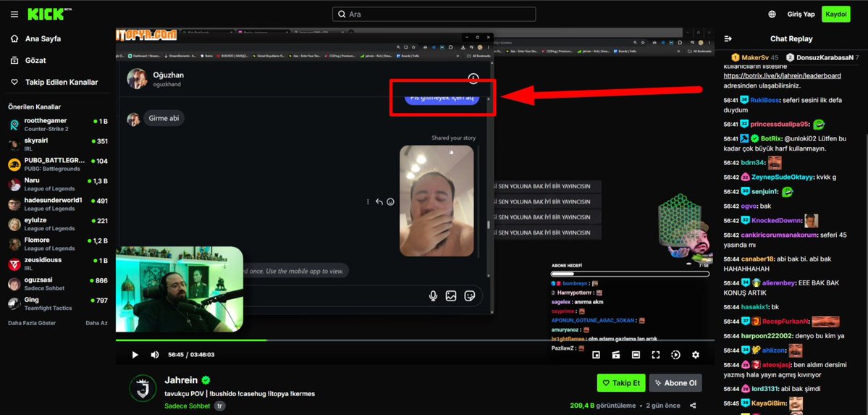Follow with Takip Et button
The width and height of the screenshot is (868, 415).
621,383
